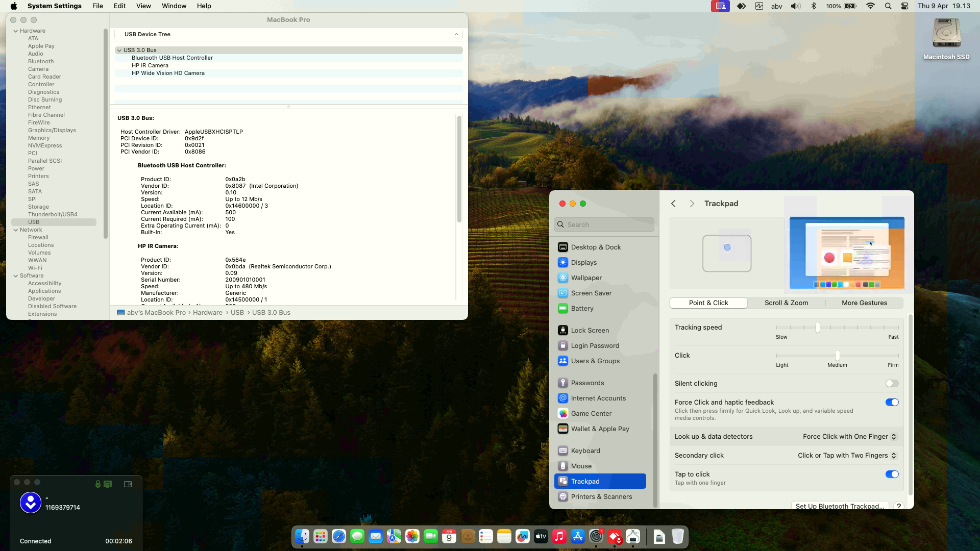Screen dimensions: 980x551
Task: Click Set Up Bluetooth Trackpad button
Action: coord(840,506)
